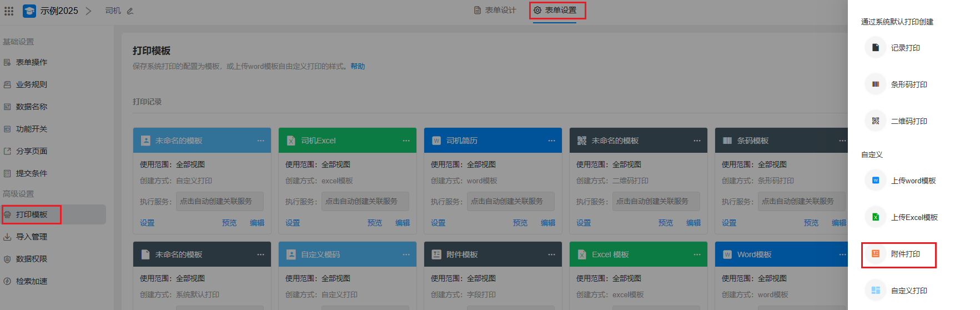Choose the 自定义打印 layout icon
Viewport: 980px width, 310px height.
pos(875,291)
